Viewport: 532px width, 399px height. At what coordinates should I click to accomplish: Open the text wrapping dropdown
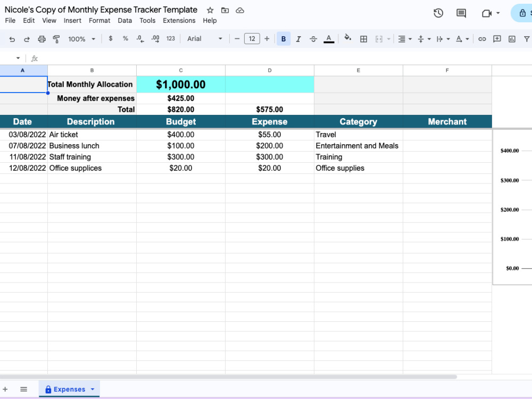tap(443, 39)
